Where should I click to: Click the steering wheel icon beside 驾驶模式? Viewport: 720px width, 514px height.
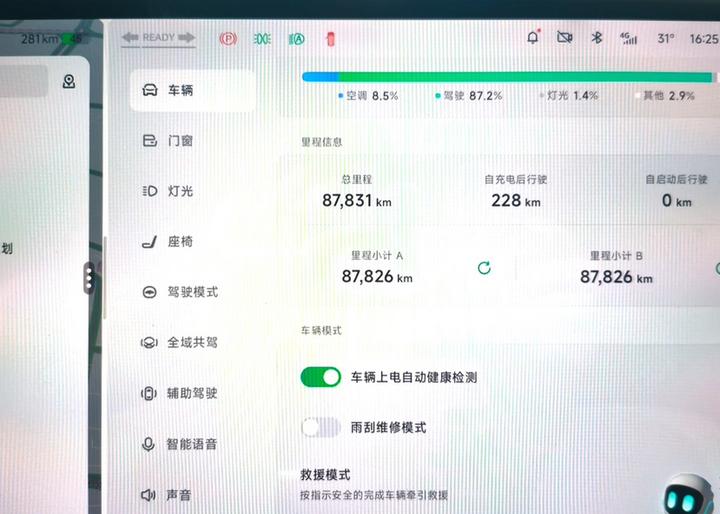coord(150,292)
